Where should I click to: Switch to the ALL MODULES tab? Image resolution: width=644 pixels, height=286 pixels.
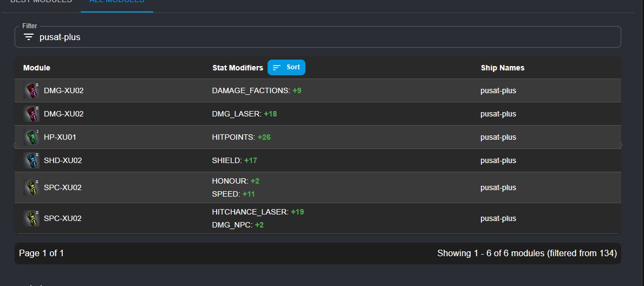116,2
